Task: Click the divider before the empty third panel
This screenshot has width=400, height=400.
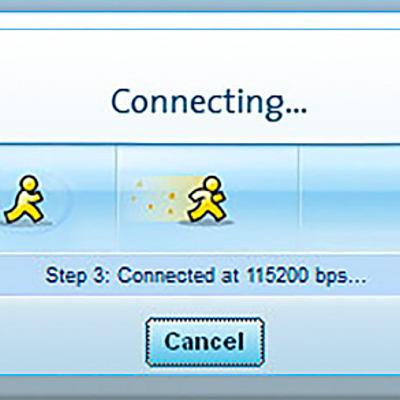Action: (x=298, y=199)
